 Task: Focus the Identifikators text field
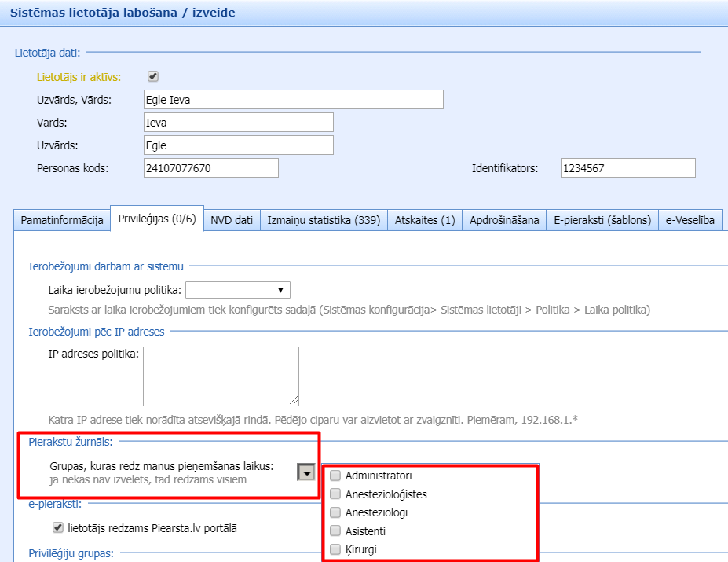point(627,168)
